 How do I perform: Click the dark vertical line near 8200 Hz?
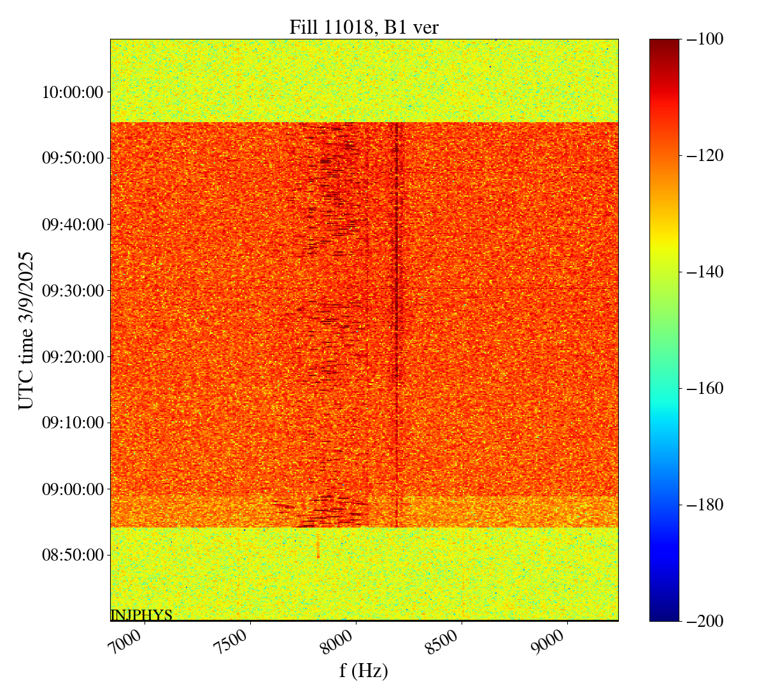point(396,318)
